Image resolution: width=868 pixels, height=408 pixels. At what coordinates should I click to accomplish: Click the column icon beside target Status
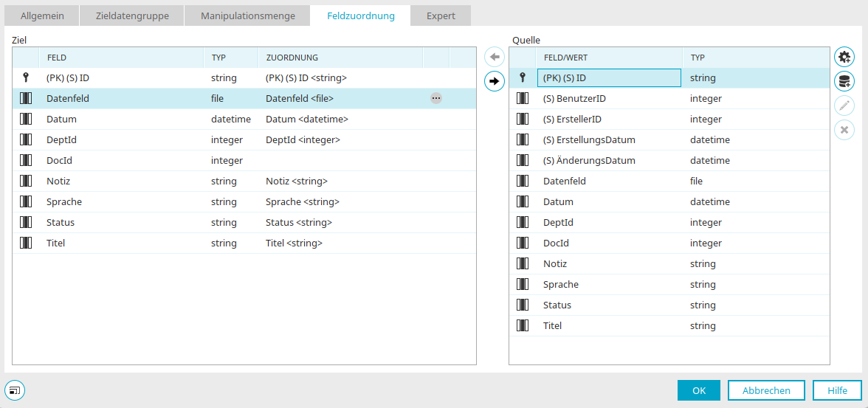(x=25, y=223)
